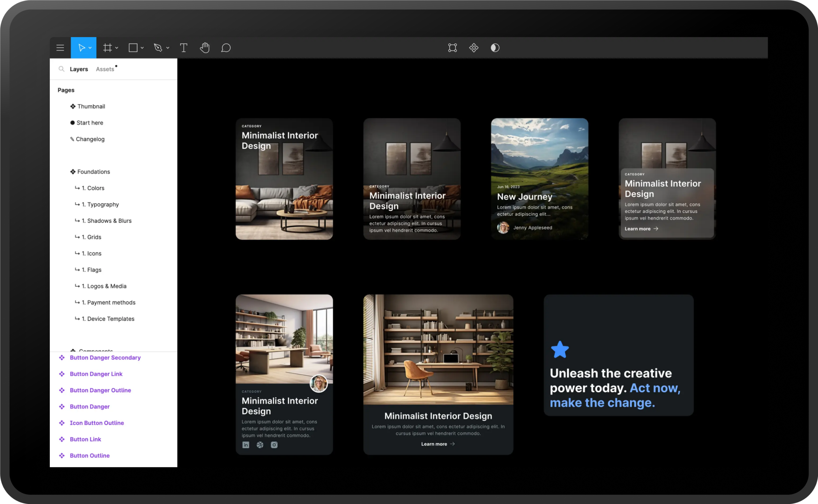Open the Changelog page in sidebar
The height and width of the screenshot is (504, 818).
click(90, 139)
